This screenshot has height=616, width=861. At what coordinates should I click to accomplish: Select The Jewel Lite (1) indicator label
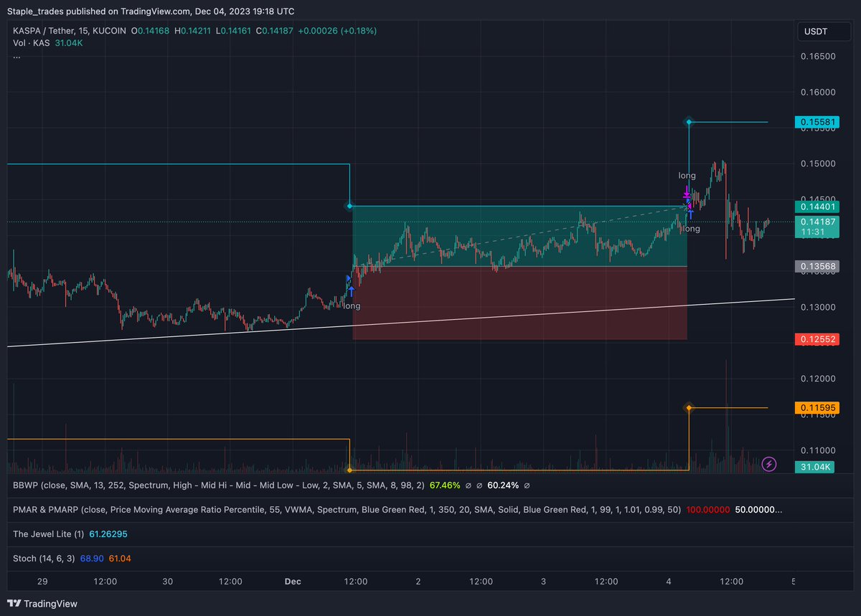click(49, 534)
